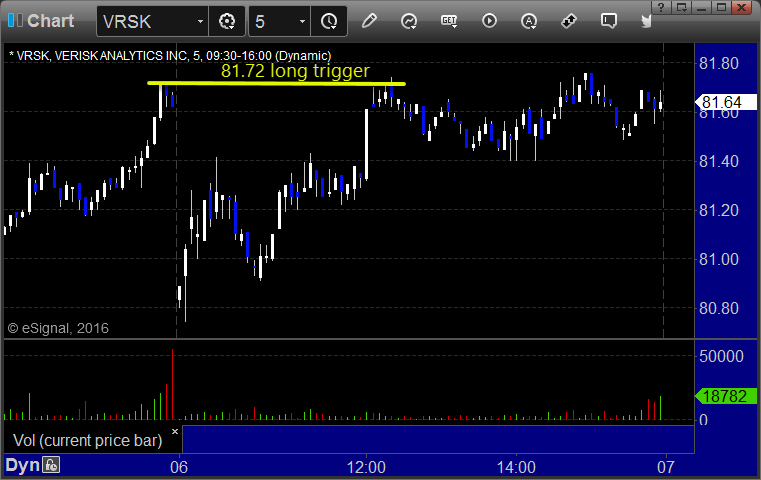
Task: Click the VRSK chart header title text
Action: (170, 56)
